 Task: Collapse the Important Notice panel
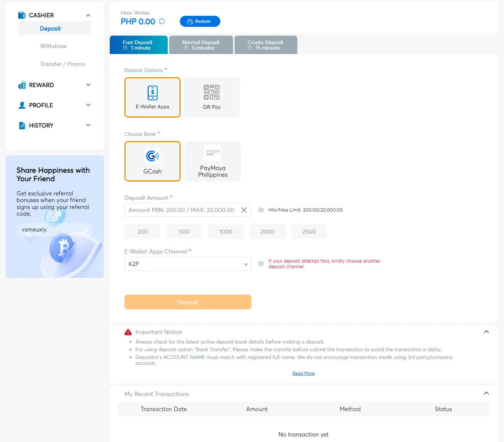pyautogui.click(x=486, y=332)
